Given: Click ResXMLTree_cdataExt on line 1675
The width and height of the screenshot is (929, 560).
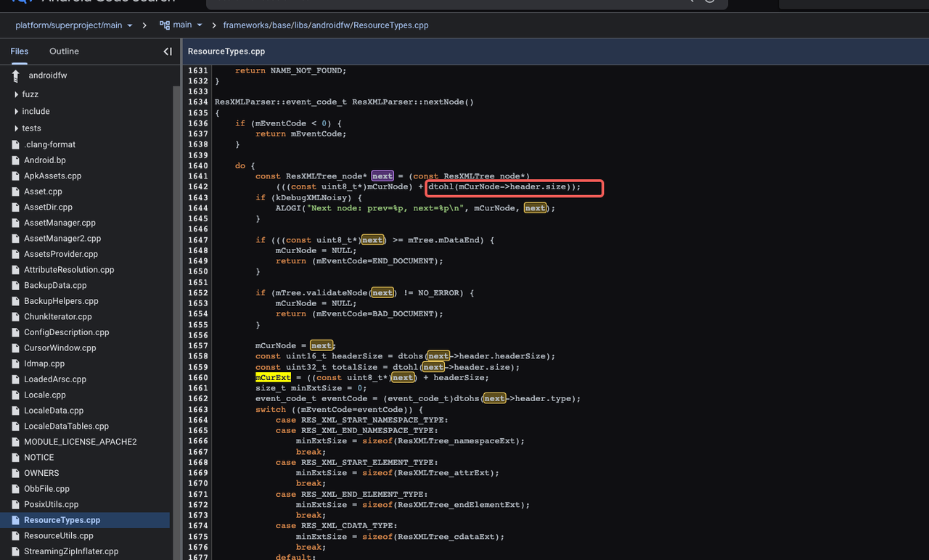Looking at the screenshot, I should (448, 537).
